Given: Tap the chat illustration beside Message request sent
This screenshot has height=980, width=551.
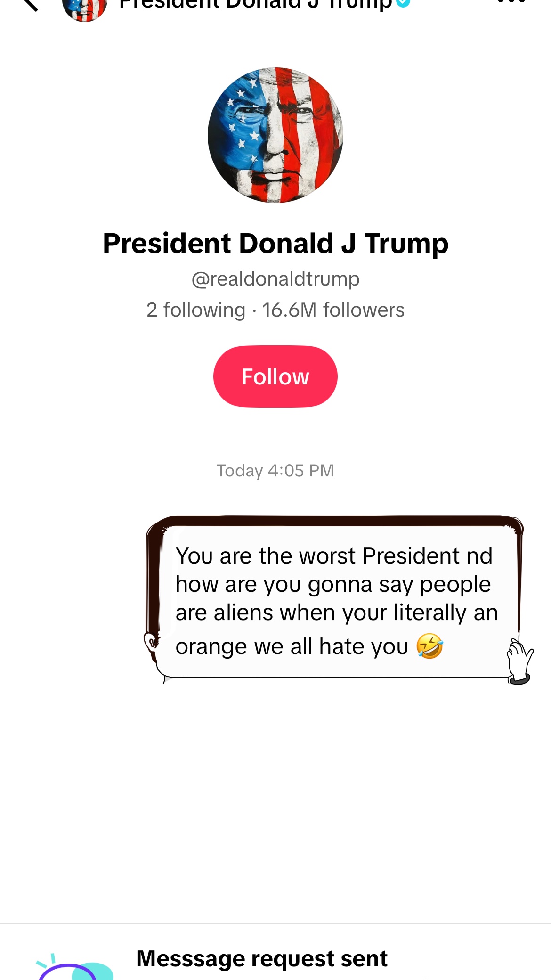Looking at the screenshot, I should pyautogui.click(x=75, y=967).
